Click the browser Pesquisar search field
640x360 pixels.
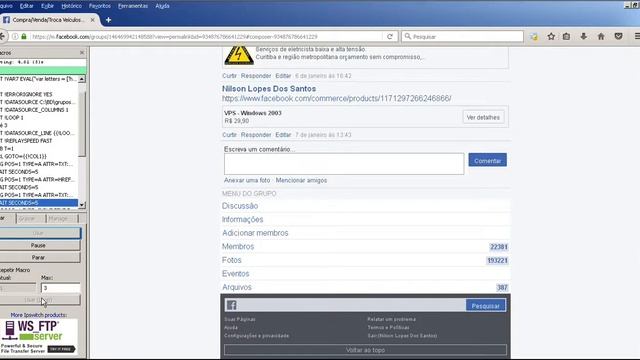462,37
